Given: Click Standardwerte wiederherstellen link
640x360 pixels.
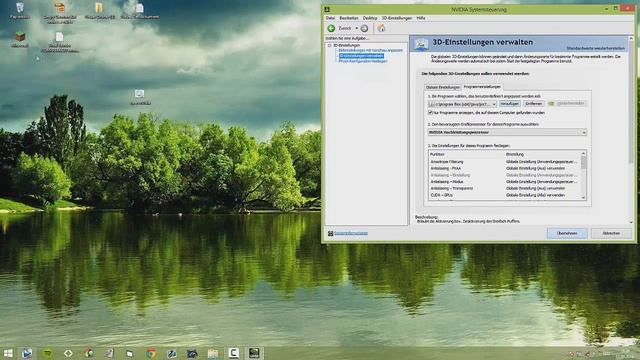Looking at the screenshot, I should pos(595,48).
